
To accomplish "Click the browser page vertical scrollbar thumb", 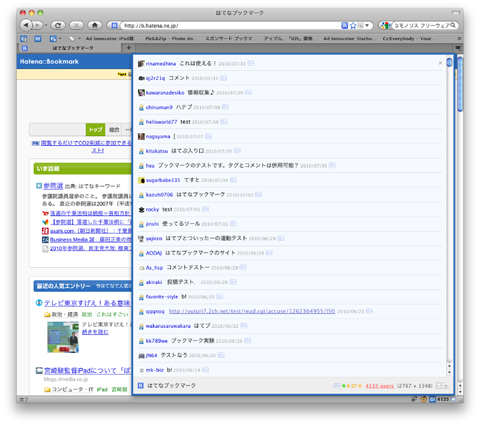I will (x=460, y=84).
